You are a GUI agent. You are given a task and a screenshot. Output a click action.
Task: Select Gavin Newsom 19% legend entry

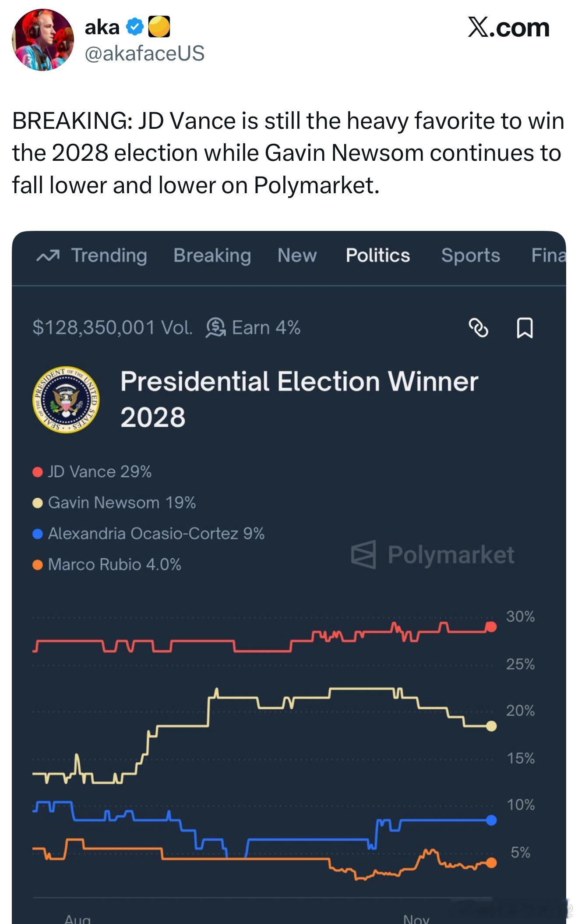pos(121,503)
